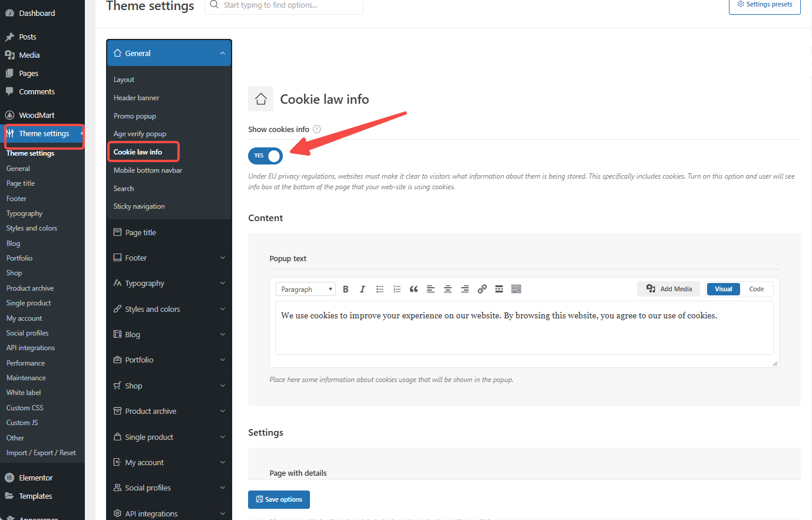The height and width of the screenshot is (520, 812).
Task: Open Elementor in the admin sidebar
Action: pos(35,478)
